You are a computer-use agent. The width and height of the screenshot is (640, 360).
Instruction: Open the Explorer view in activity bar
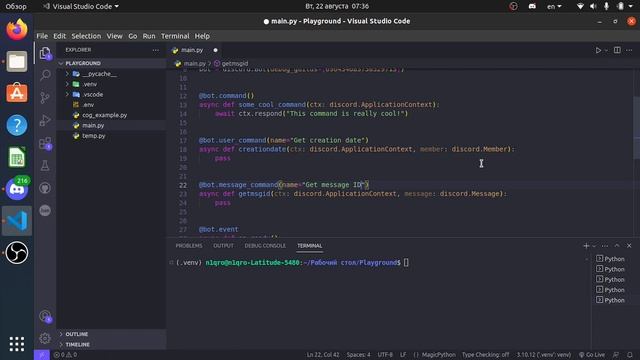click(x=45, y=53)
